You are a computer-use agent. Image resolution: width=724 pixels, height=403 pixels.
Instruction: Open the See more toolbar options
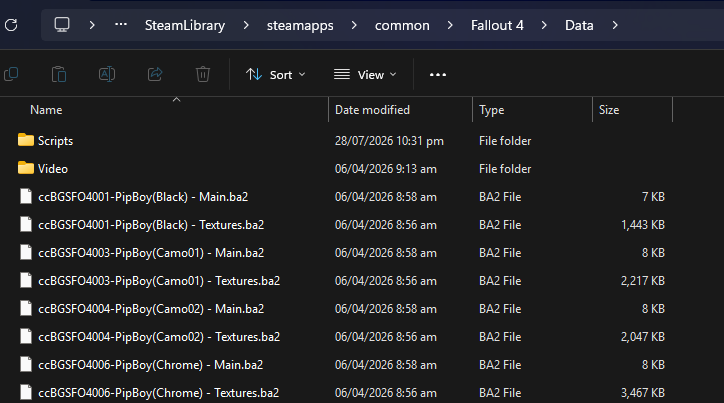(438, 75)
